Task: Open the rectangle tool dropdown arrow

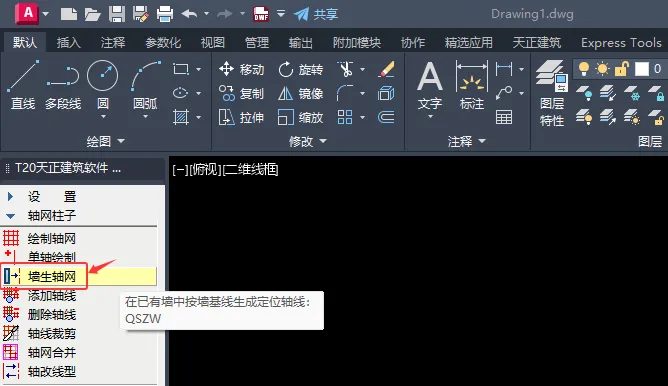Action: tap(199, 69)
